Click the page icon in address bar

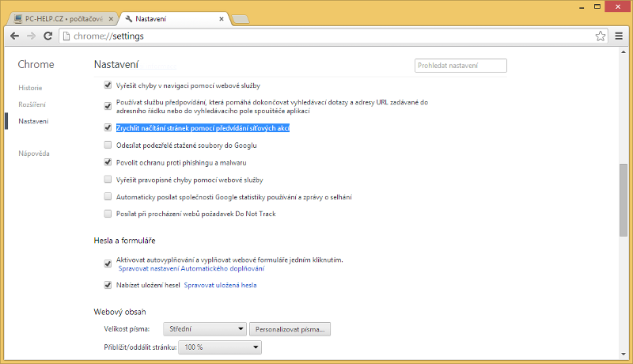coord(66,36)
